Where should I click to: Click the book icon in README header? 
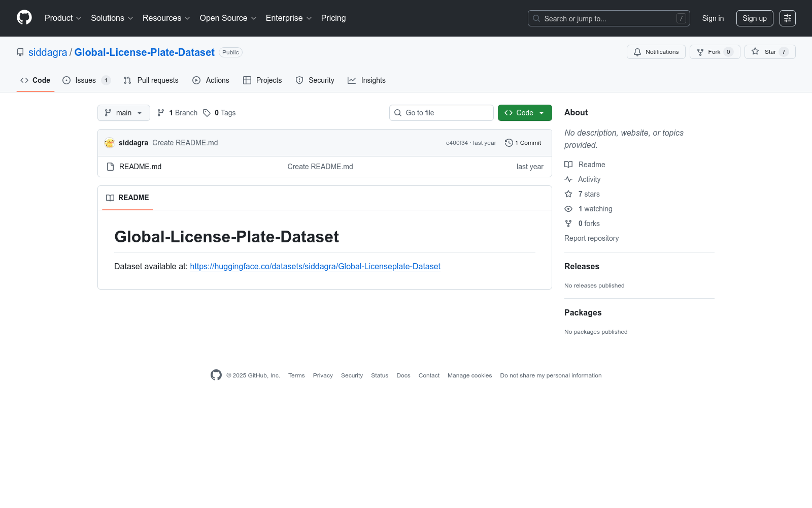[110, 198]
